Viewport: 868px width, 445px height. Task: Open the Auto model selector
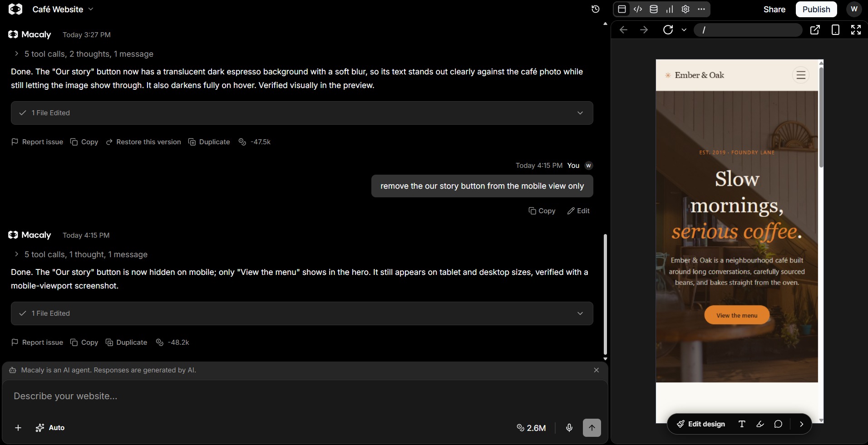click(50, 428)
